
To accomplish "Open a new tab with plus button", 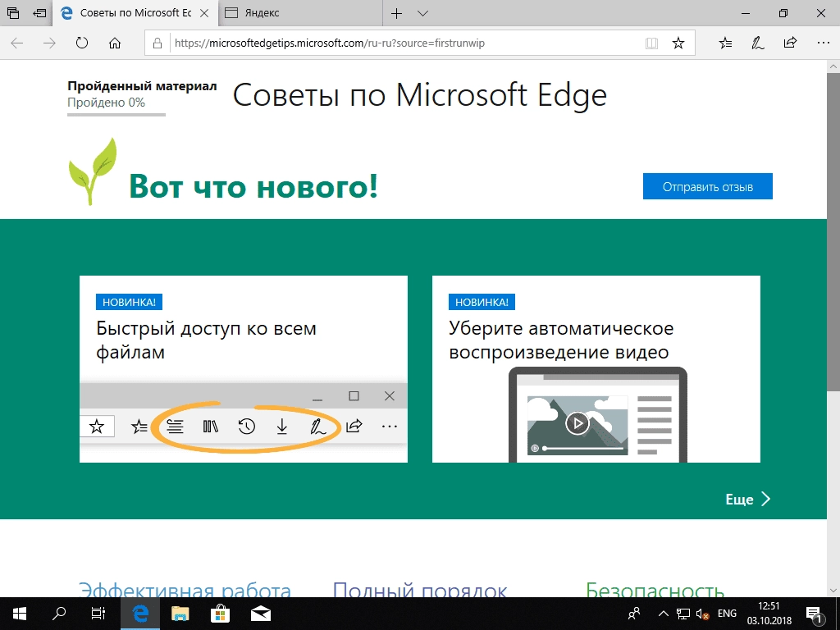I will tap(396, 13).
